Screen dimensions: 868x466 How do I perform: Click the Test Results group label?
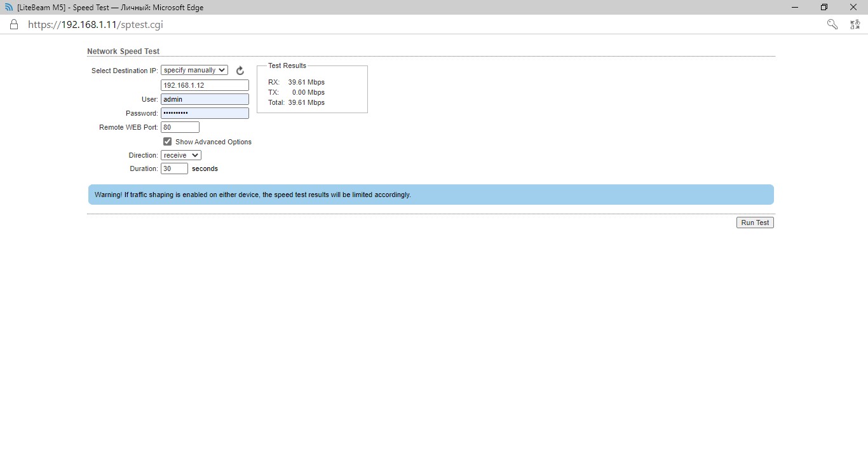click(x=287, y=65)
